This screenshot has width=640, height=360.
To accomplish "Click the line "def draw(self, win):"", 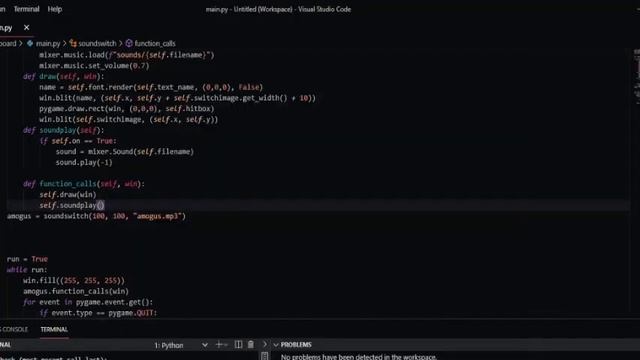I will [x=64, y=76].
